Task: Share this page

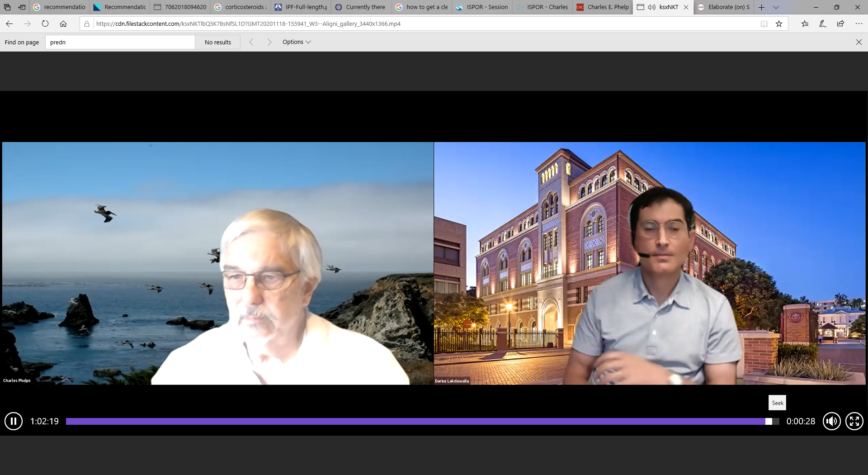Action: click(x=840, y=24)
